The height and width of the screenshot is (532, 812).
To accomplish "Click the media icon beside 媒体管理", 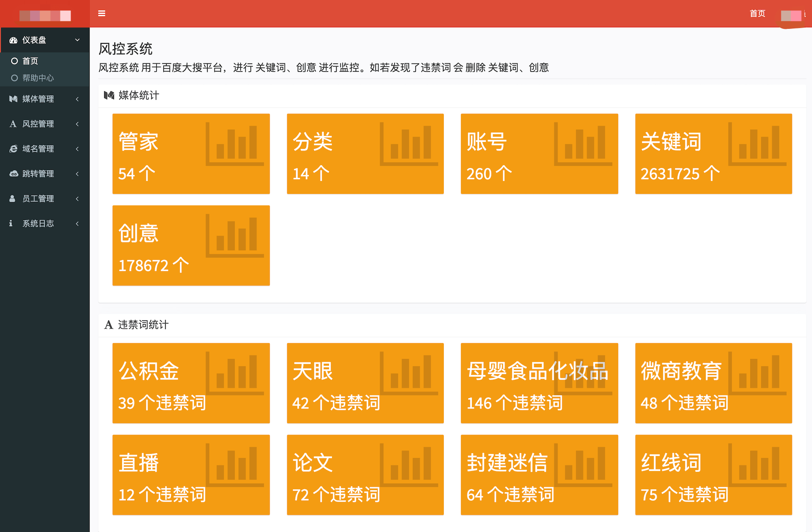I will [x=13, y=99].
